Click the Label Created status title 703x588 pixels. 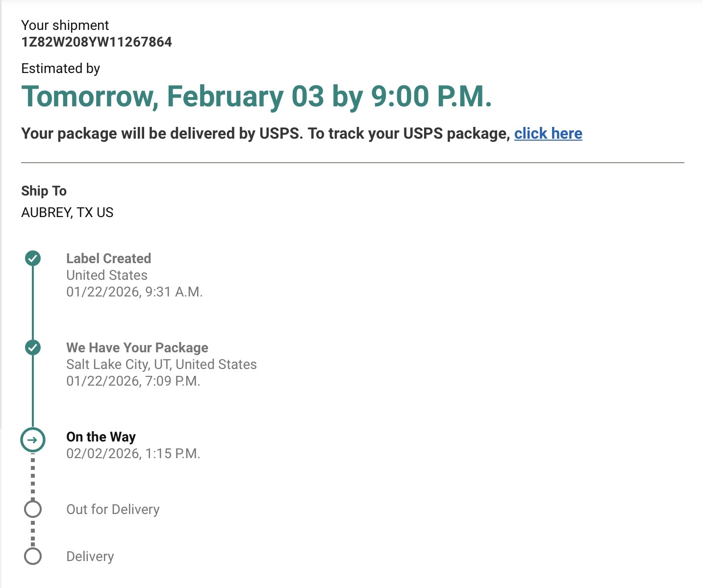pyautogui.click(x=109, y=258)
